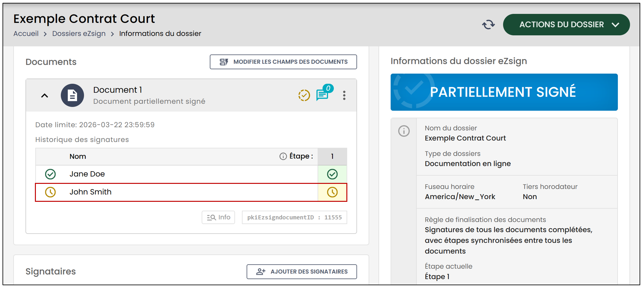The image size is (644, 289).
Task: Click the Étape info icon
Action: (283, 156)
